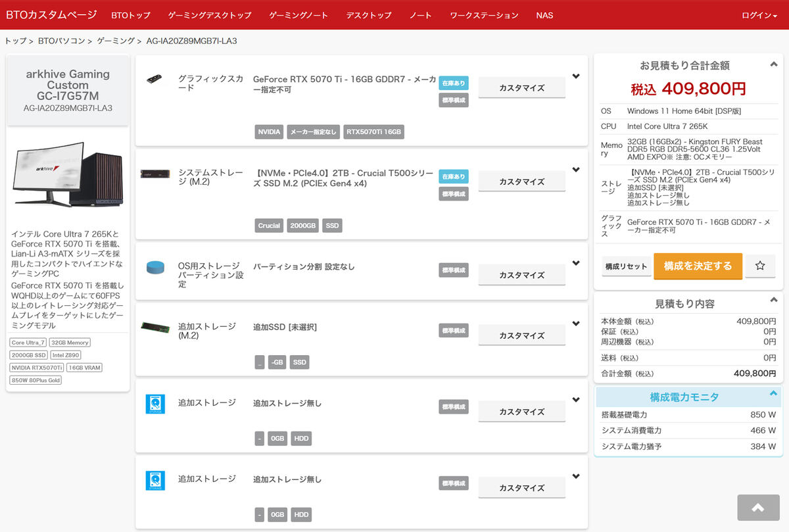Image resolution: width=789 pixels, height=532 pixels.
Task: Click the blue partition disk icon
Action: [155, 268]
